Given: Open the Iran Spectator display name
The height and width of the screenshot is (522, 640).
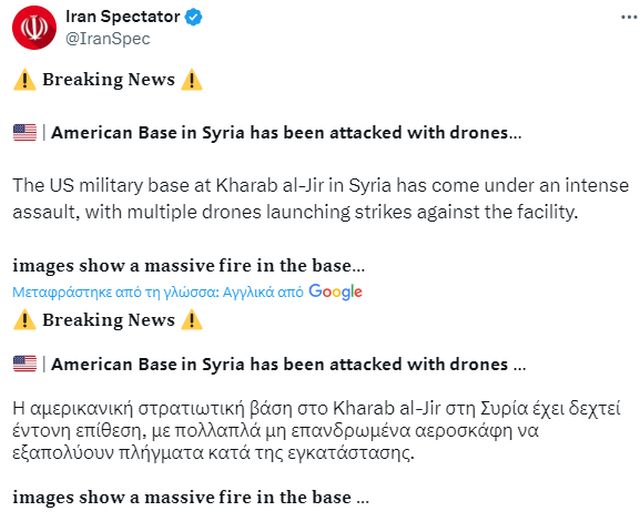Looking at the screenshot, I should click(123, 17).
